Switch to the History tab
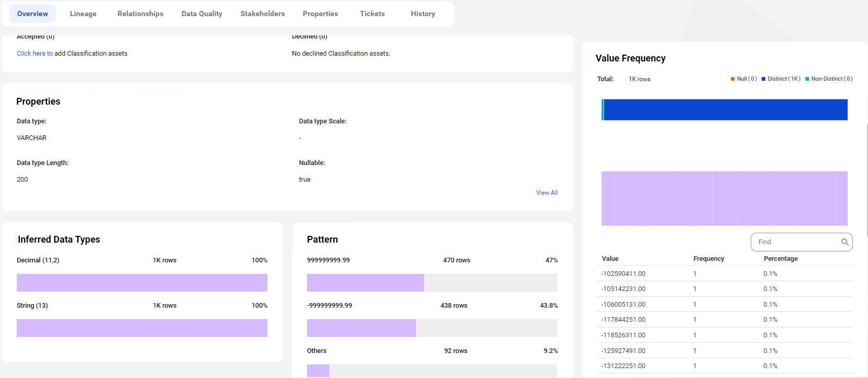Viewport: 868px width, 378px height. point(423,14)
